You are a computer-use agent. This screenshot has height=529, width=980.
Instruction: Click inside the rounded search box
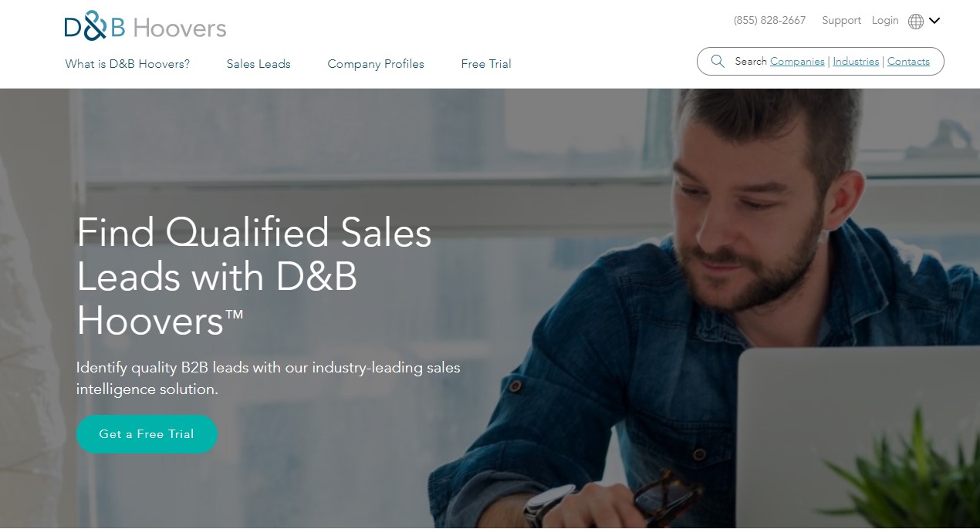coord(820,62)
